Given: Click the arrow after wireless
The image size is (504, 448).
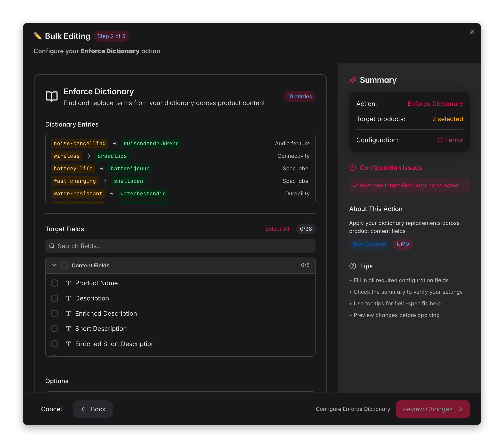Looking at the screenshot, I should tap(89, 156).
